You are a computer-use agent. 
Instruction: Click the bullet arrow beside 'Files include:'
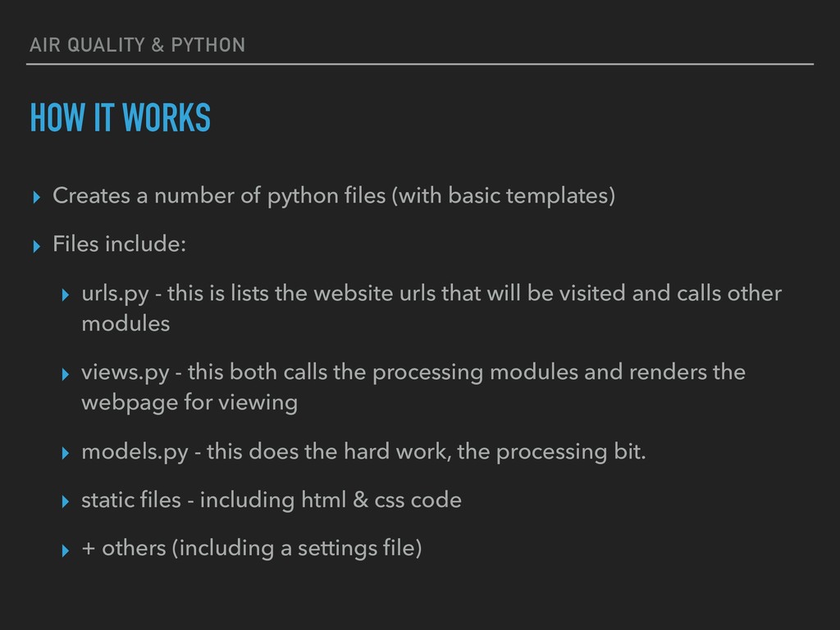(36, 246)
